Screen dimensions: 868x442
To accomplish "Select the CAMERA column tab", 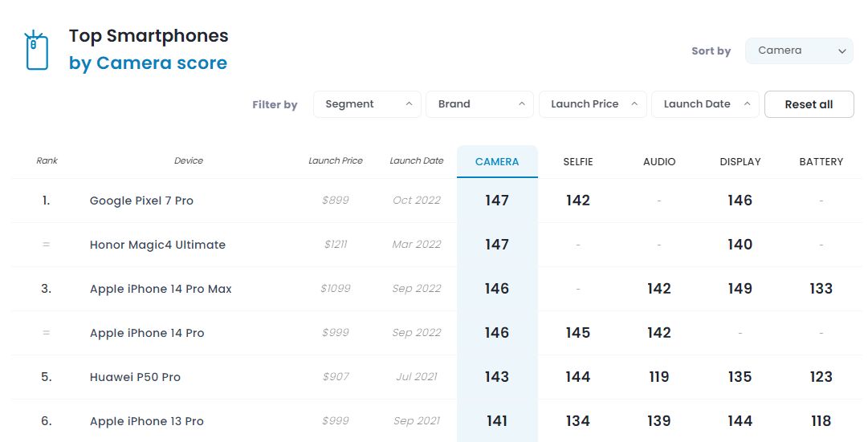I will [x=497, y=161].
